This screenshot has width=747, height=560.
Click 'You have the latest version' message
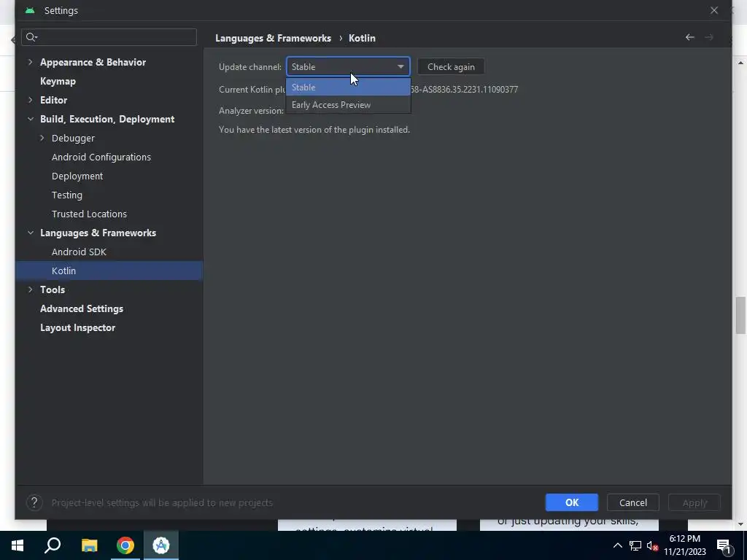[314, 130]
